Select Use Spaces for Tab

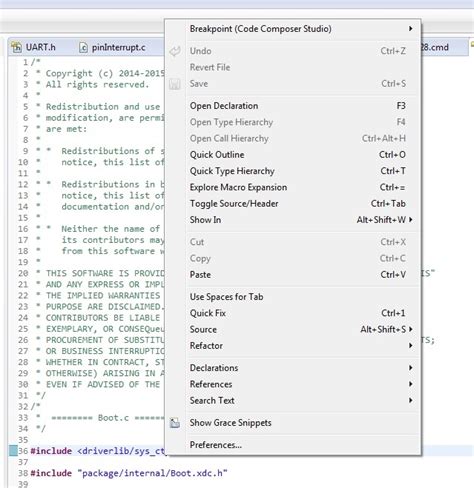293,297
